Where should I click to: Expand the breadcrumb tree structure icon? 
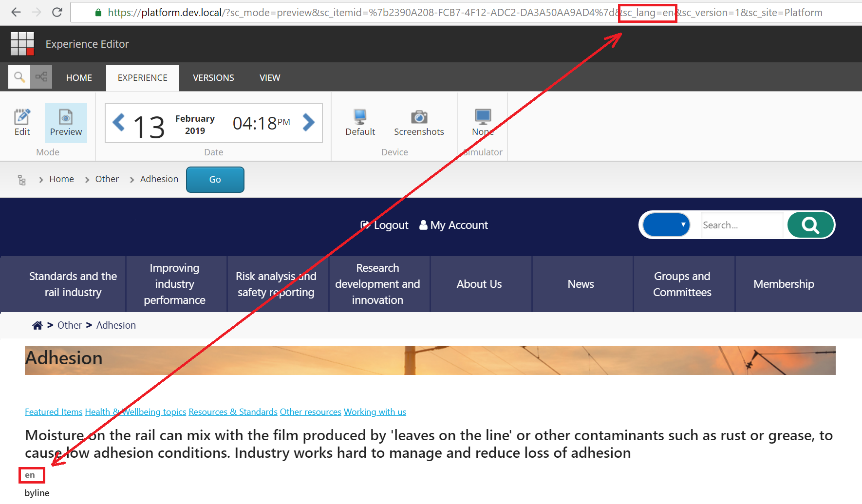[22, 180]
